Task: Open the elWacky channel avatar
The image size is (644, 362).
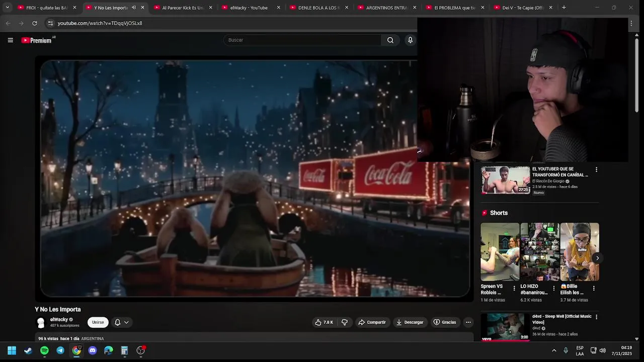Action: [x=41, y=322]
